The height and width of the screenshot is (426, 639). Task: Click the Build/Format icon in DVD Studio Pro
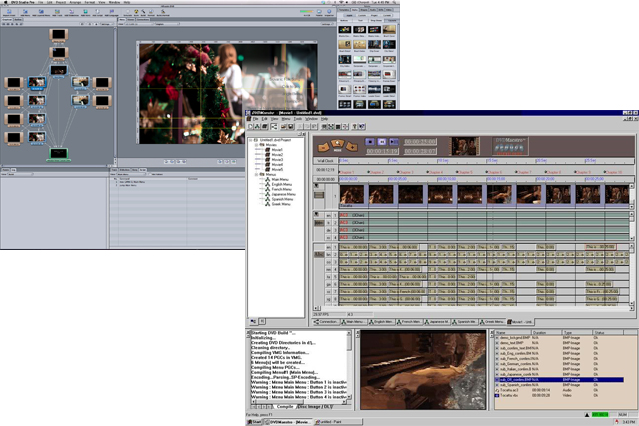tap(163, 13)
